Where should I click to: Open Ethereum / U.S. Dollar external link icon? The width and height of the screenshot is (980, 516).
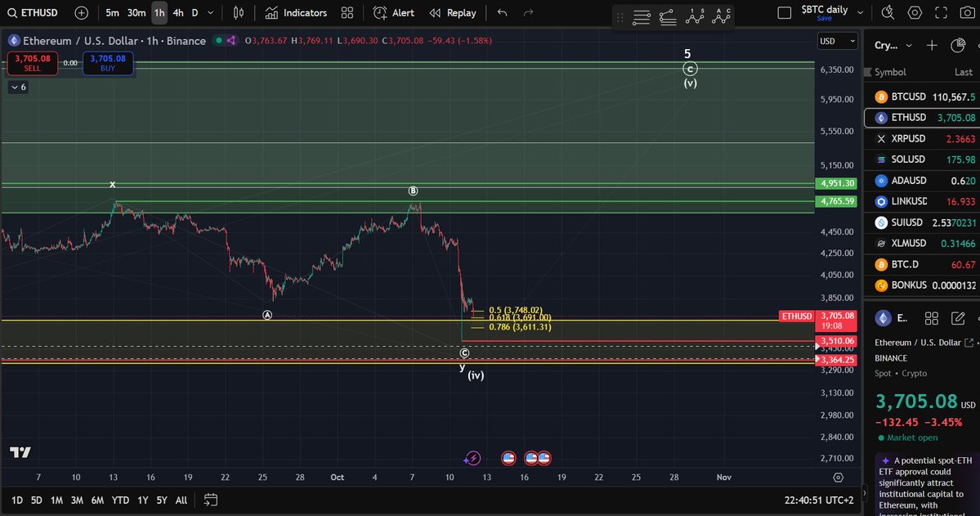pos(969,343)
